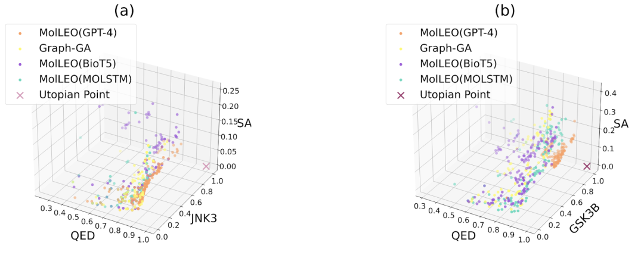Click the QED axis label in plot (b)
This screenshot has height=258, width=644.
coord(463,235)
